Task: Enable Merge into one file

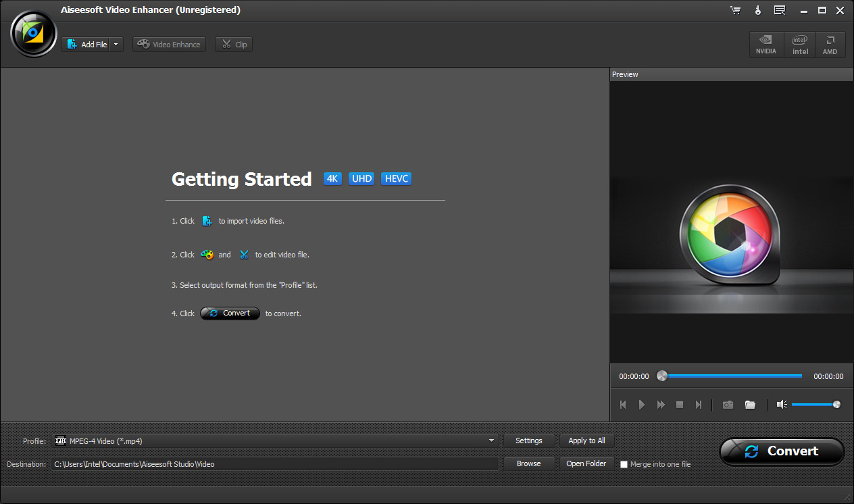Action: coord(624,465)
